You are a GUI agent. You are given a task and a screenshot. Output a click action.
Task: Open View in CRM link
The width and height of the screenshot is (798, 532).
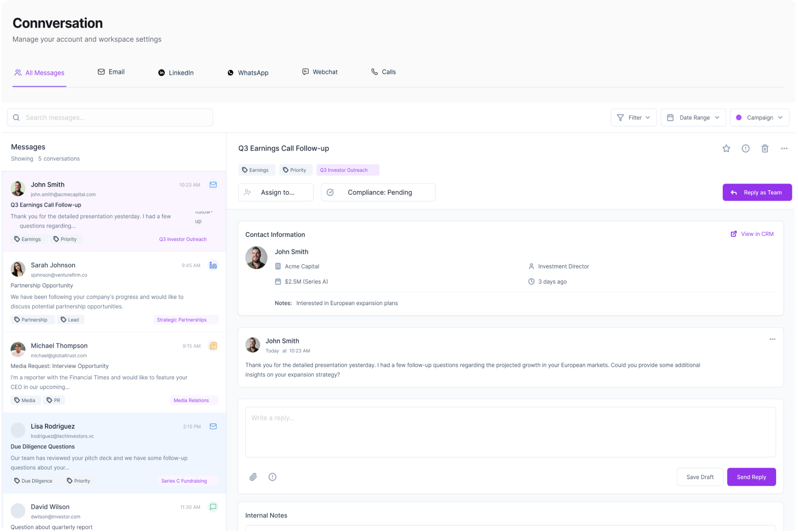point(752,234)
